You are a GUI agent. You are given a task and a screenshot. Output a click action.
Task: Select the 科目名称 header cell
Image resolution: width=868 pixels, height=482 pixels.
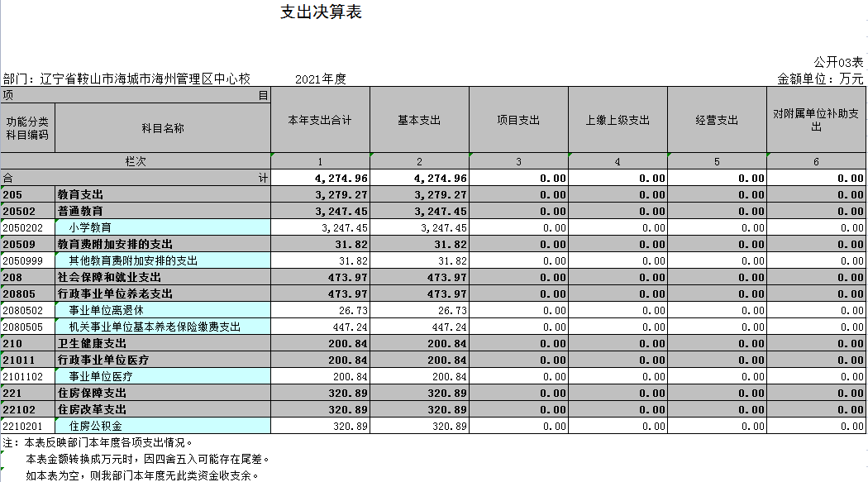pos(163,128)
